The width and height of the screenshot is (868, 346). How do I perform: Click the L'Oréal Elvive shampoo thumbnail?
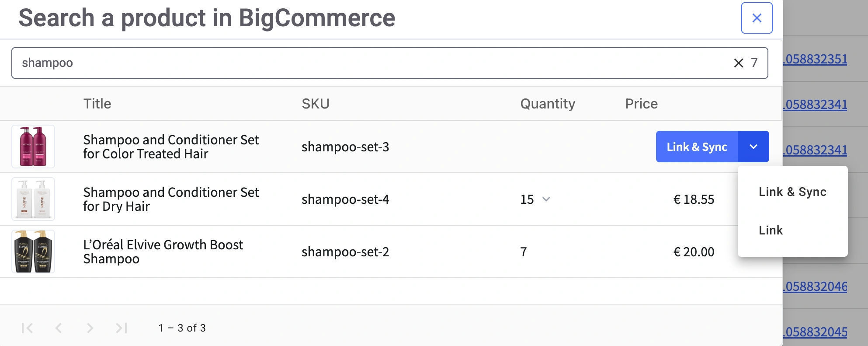tap(33, 252)
